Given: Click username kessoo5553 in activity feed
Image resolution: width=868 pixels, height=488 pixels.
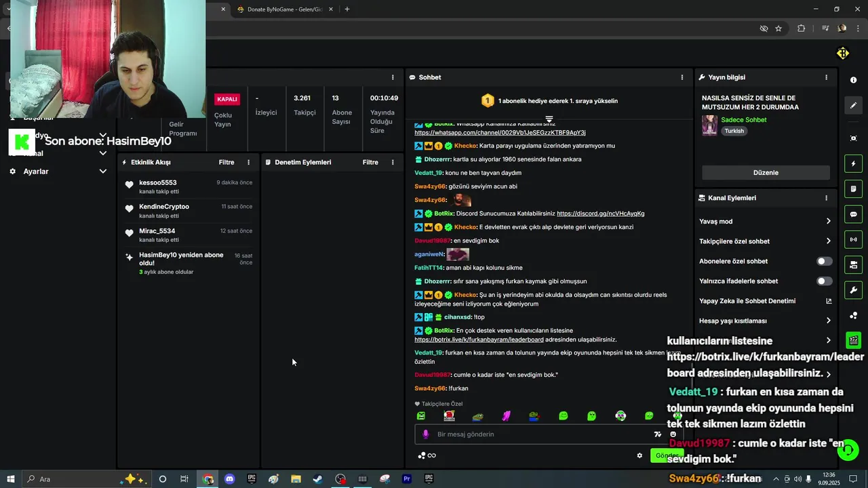Looking at the screenshot, I should (158, 183).
